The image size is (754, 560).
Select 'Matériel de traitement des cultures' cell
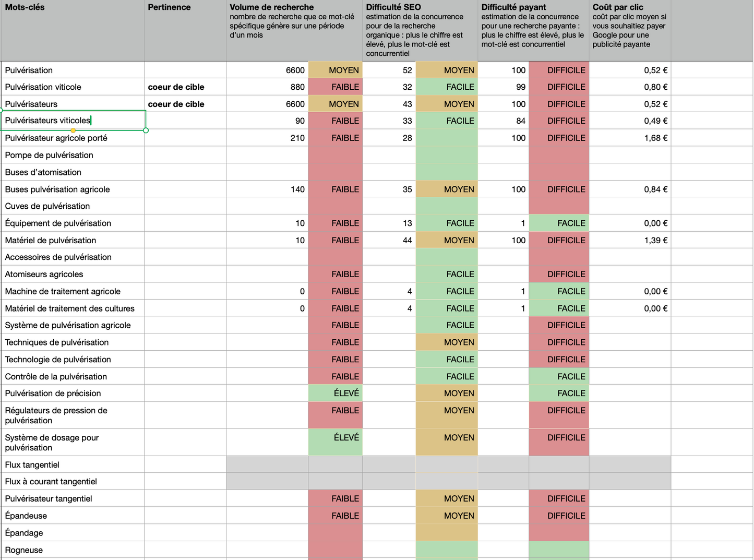click(73, 308)
